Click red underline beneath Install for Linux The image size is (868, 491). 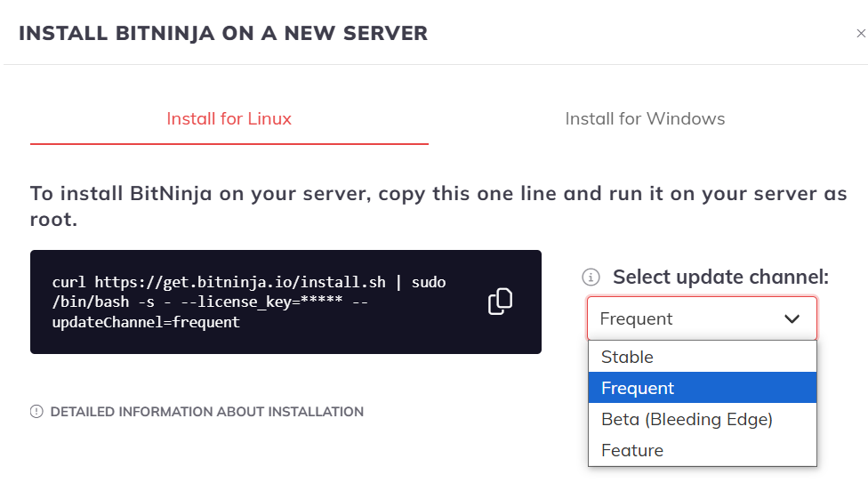tap(229, 144)
